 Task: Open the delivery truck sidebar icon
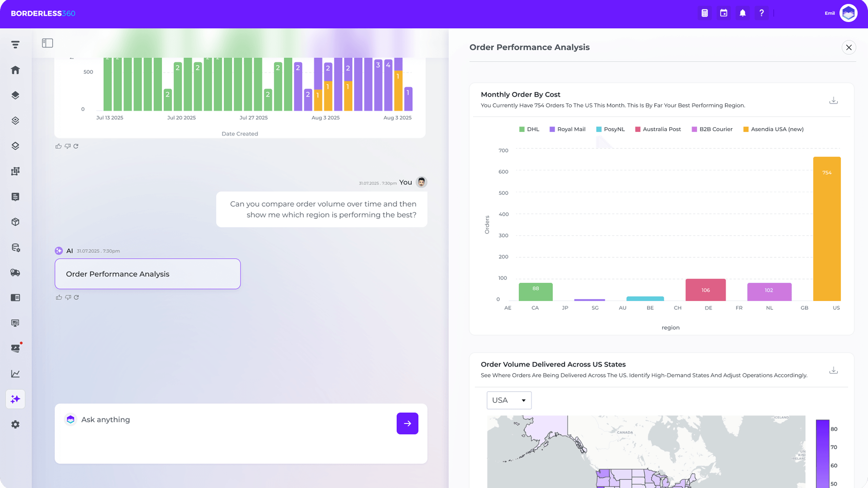pos(15,272)
